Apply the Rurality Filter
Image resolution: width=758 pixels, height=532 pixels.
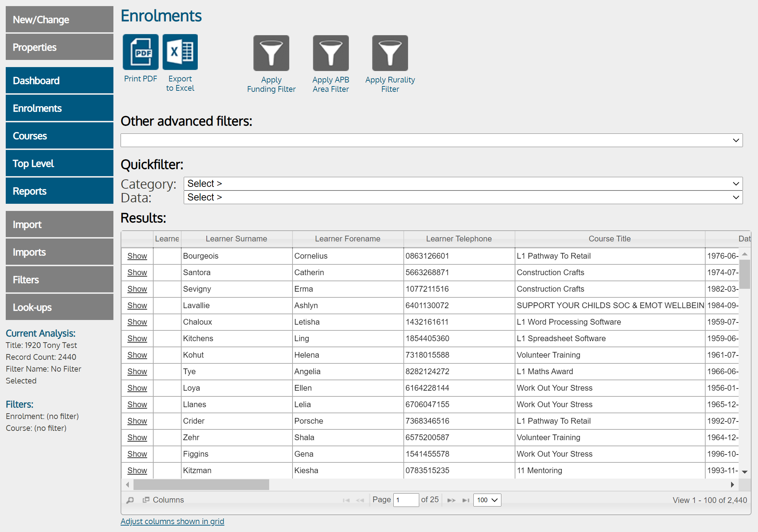pyautogui.click(x=390, y=53)
